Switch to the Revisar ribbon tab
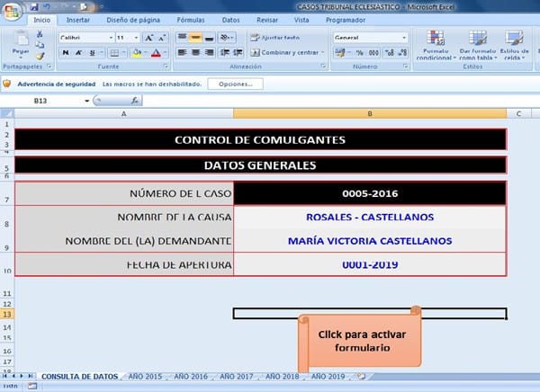The image size is (540, 392). [267, 21]
